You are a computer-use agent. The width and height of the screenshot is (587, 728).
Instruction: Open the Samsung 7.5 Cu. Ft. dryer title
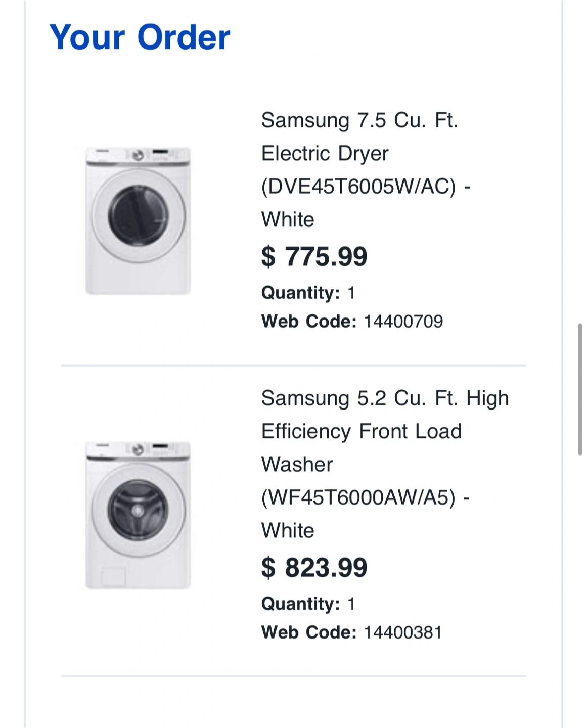359,121
